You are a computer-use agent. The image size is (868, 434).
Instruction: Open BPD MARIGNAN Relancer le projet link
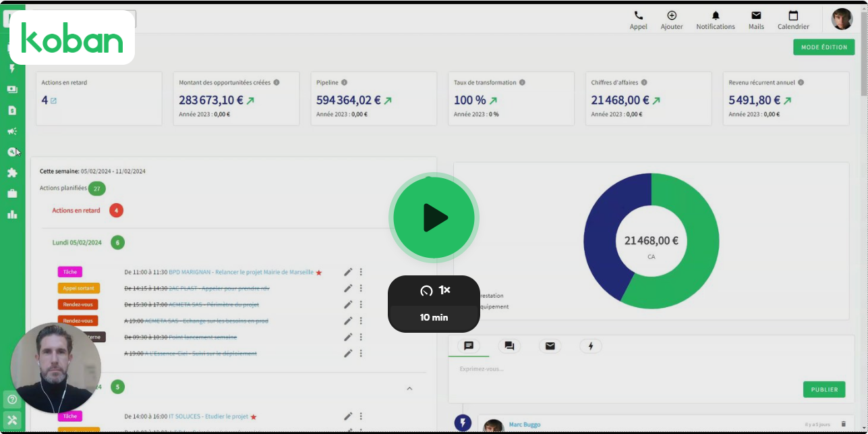coord(241,272)
